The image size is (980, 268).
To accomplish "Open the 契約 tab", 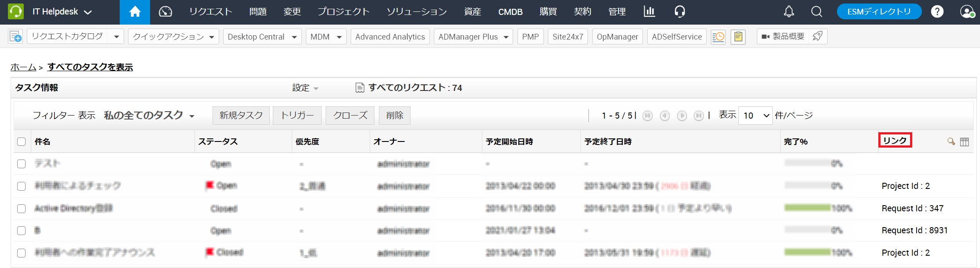I will point(583,12).
